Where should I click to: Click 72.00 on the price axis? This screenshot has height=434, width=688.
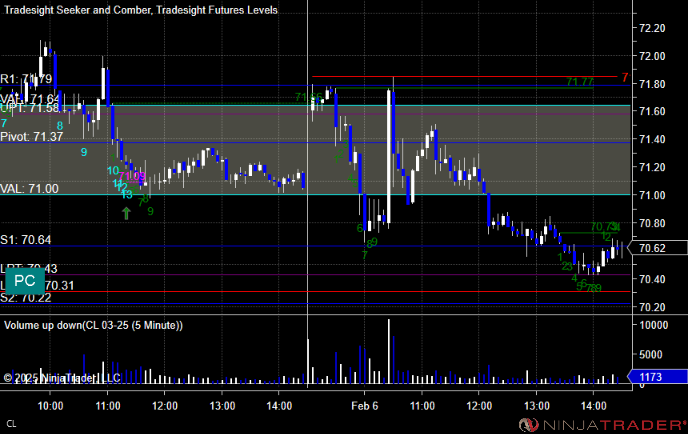pos(652,56)
